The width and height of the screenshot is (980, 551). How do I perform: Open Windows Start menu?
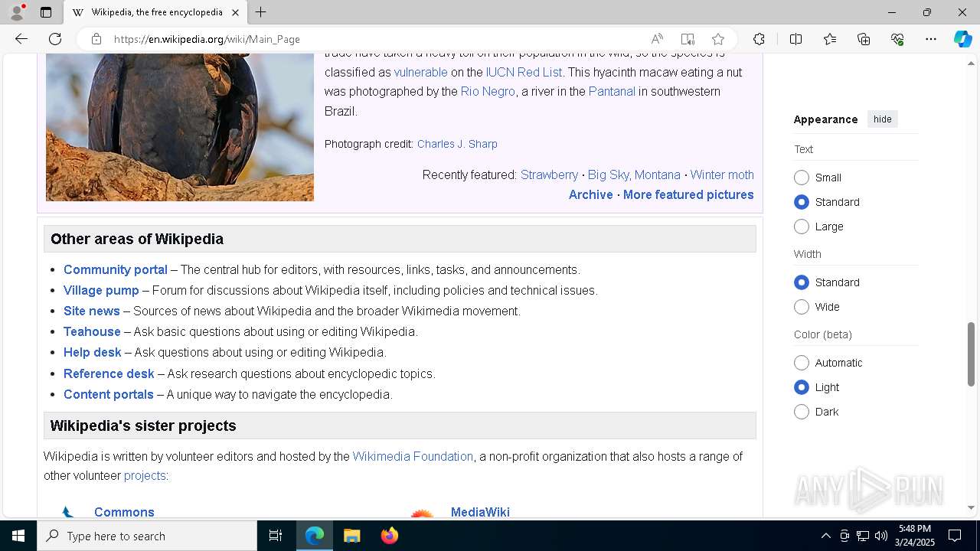click(18, 536)
